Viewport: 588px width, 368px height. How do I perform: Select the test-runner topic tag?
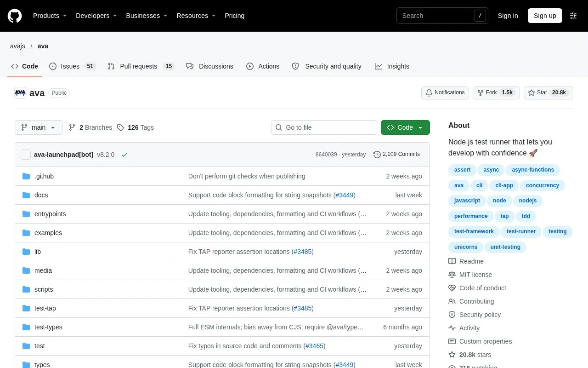pyautogui.click(x=521, y=231)
